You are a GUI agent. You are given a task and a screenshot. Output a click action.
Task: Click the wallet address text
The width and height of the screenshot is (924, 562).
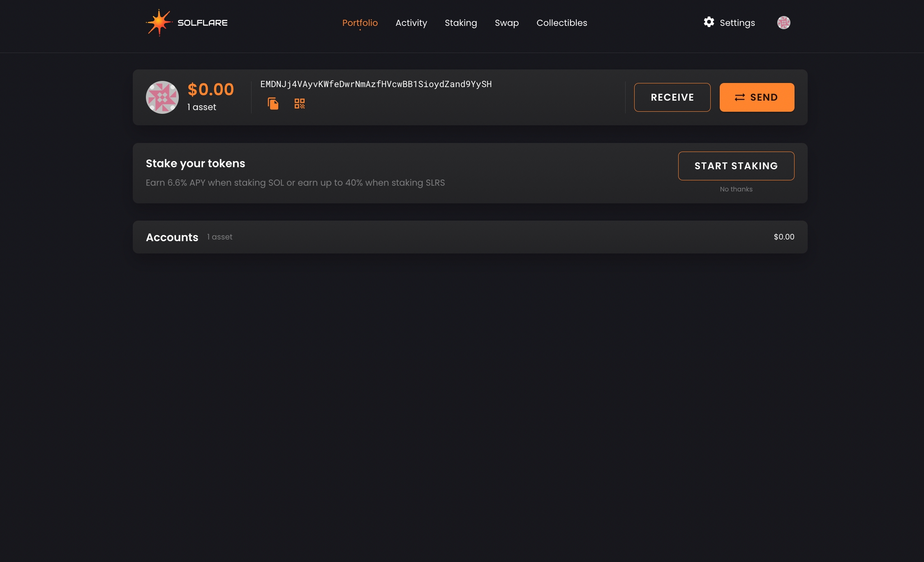coord(376,84)
